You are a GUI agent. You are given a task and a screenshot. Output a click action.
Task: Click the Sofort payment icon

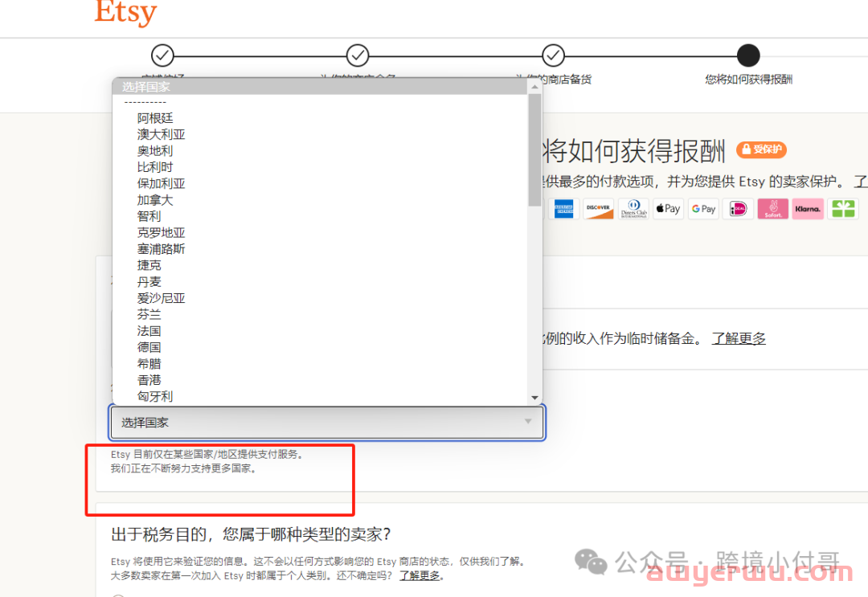773,209
